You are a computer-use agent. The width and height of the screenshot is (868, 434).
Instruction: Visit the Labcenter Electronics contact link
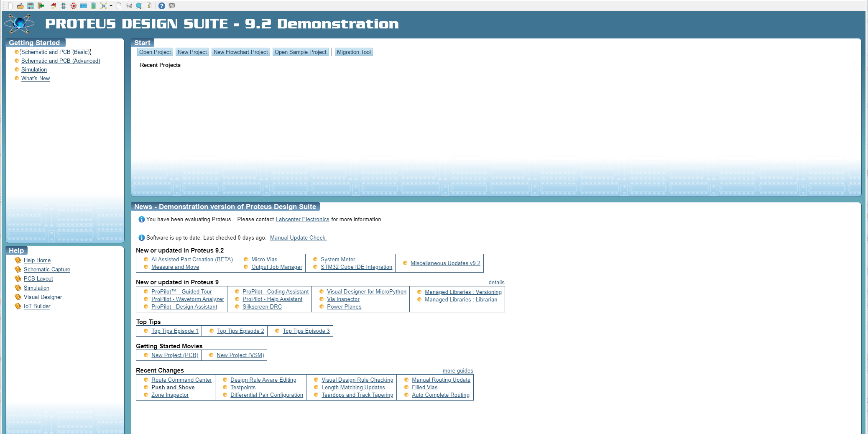tap(302, 220)
